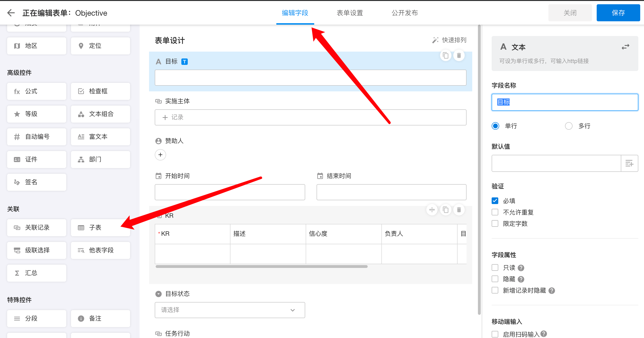Click the move icon on the KR subtable
Screen dimensions: 644x338
tap(432, 210)
